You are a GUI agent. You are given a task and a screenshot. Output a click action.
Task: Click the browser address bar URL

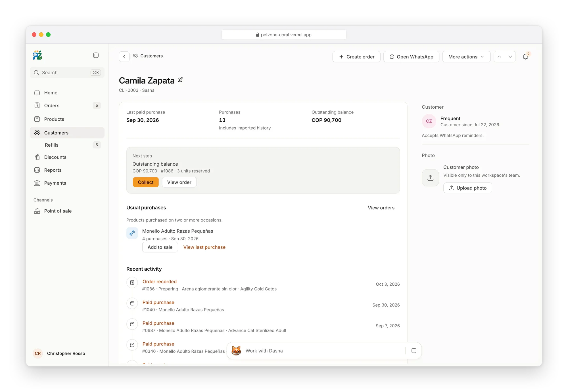click(284, 35)
